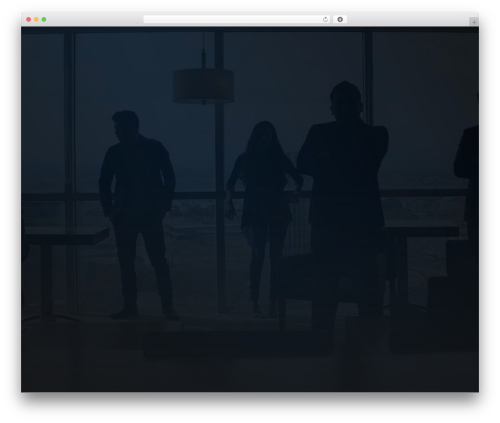Open a new tab with the plus button
Image resolution: width=500 pixels, height=423 pixels.
click(474, 22)
